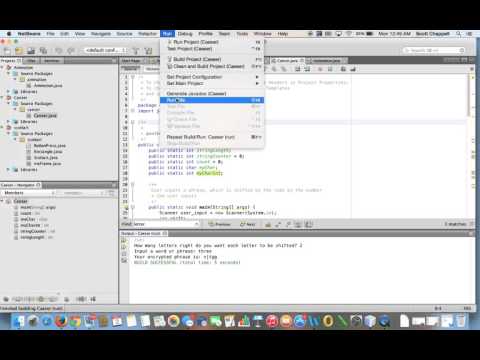The width and height of the screenshot is (480, 360).
Task: Open Caesar.java in the Projects tree
Action: pyautogui.click(x=45, y=116)
